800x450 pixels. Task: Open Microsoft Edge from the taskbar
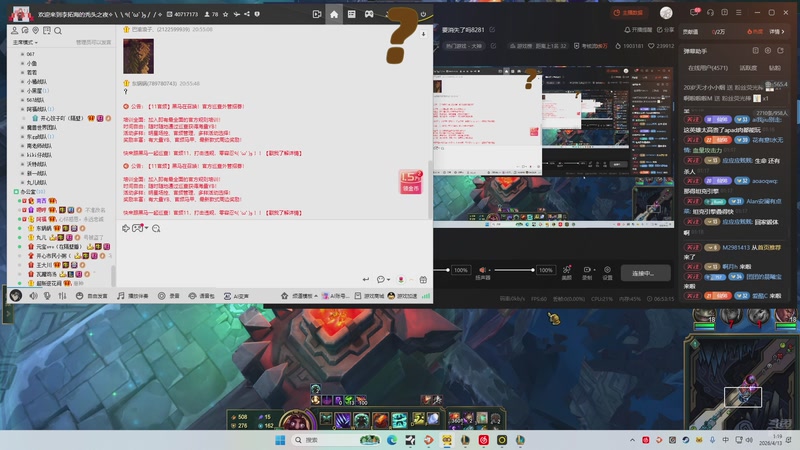[392, 440]
